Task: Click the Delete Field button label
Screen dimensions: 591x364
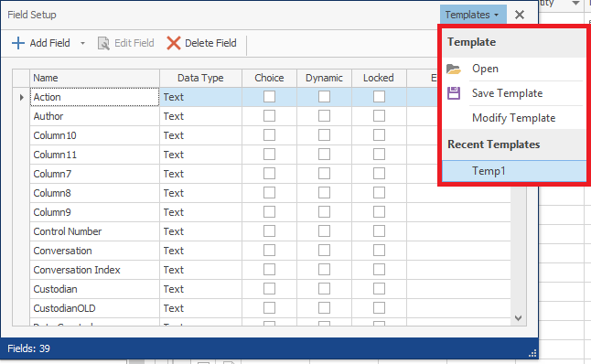Action: pos(210,43)
